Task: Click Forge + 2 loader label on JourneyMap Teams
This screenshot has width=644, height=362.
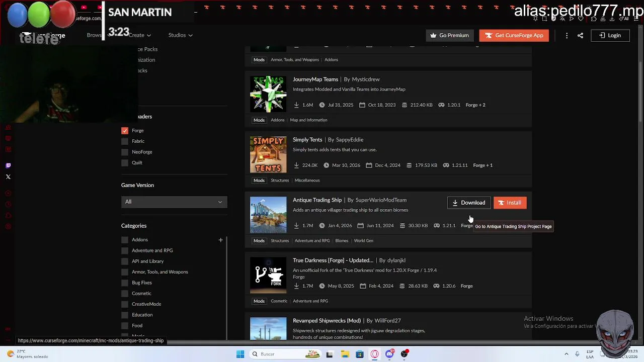Action: click(475, 105)
